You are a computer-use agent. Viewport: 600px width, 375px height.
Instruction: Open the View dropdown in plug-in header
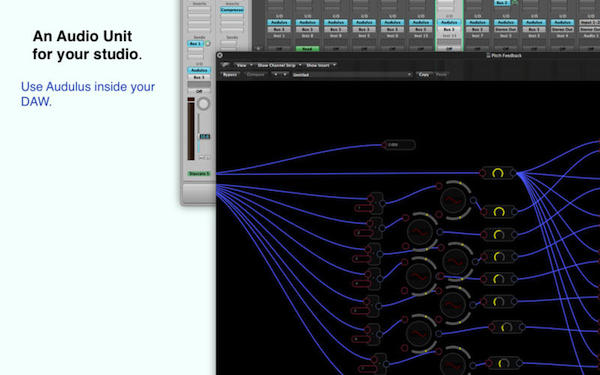click(x=243, y=65)
